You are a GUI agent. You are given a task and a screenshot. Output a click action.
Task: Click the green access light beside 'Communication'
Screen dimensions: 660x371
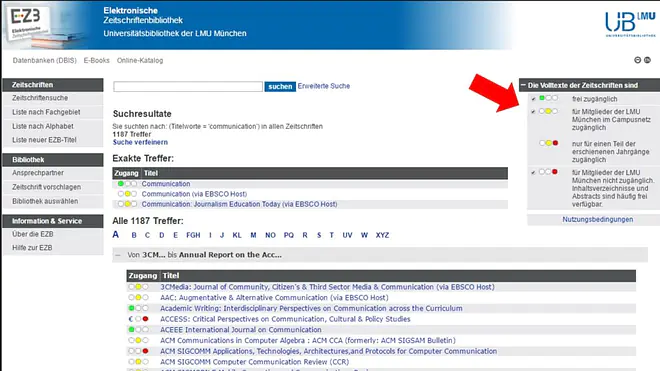point(127,184)
